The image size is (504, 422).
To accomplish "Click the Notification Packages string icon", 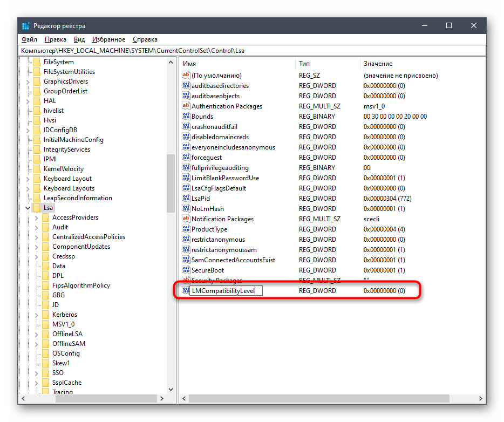I will pyautogui.click(x=186, y=219).
